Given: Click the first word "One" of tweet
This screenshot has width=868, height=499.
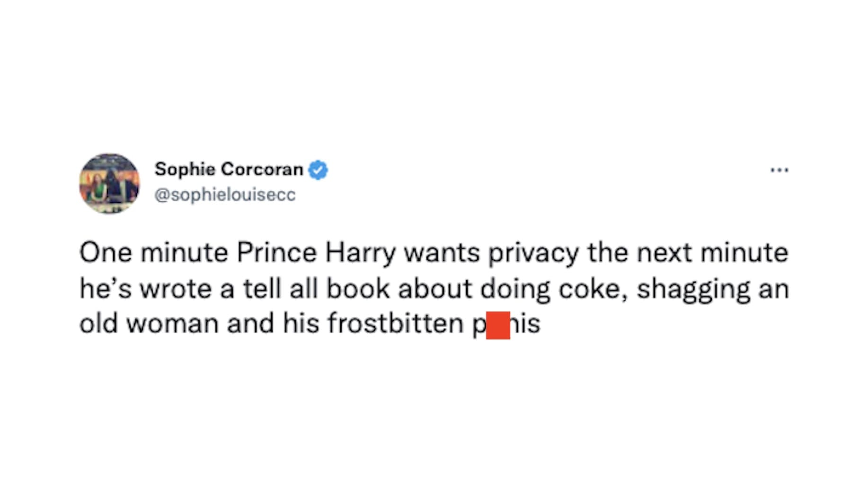Looking at the screenshot, I should (105, 253).
